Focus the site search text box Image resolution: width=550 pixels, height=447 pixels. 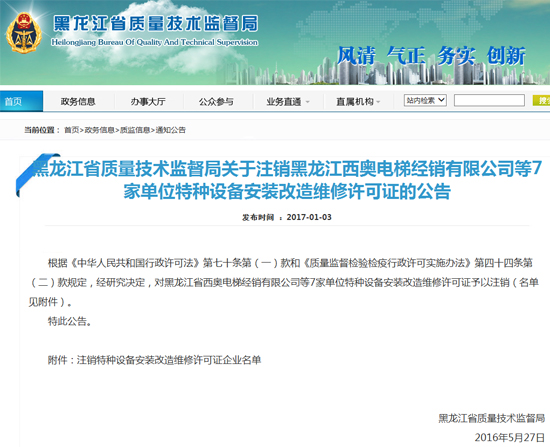point(489,100)
